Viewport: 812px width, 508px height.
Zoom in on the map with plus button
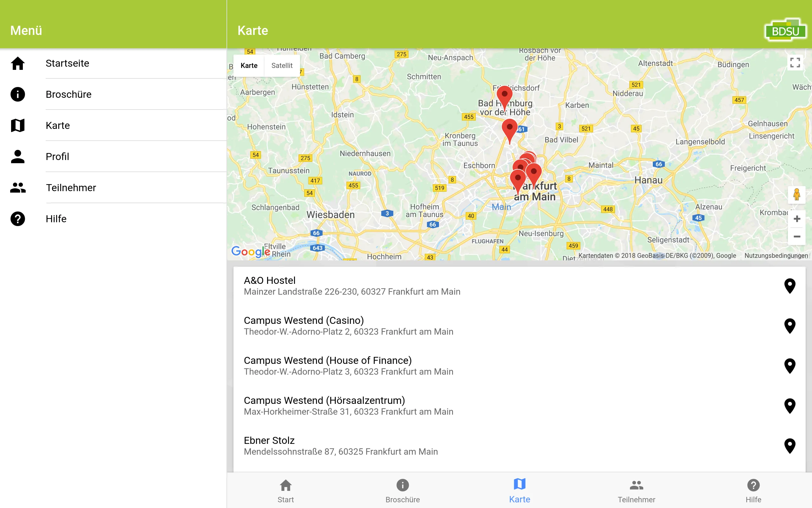point(796,219)
